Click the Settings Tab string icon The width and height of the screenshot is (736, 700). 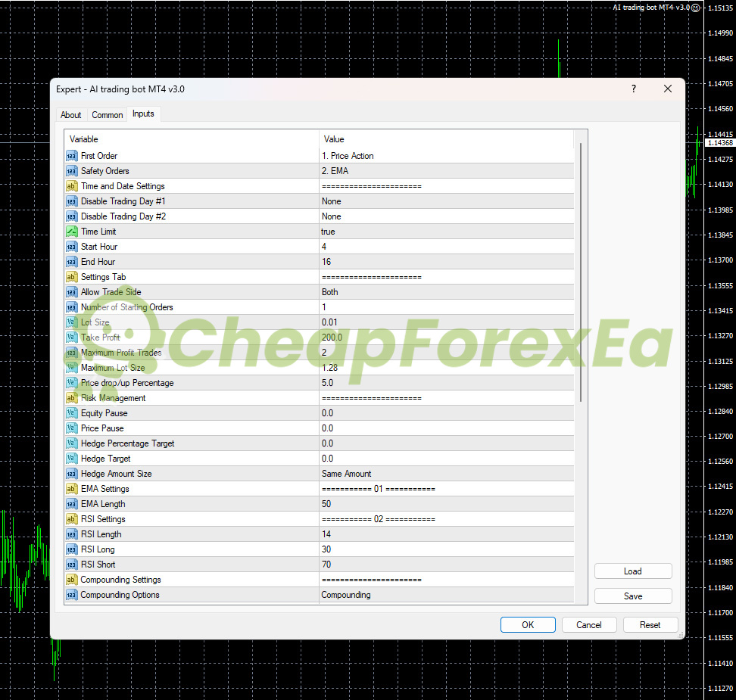coord(71,277)
